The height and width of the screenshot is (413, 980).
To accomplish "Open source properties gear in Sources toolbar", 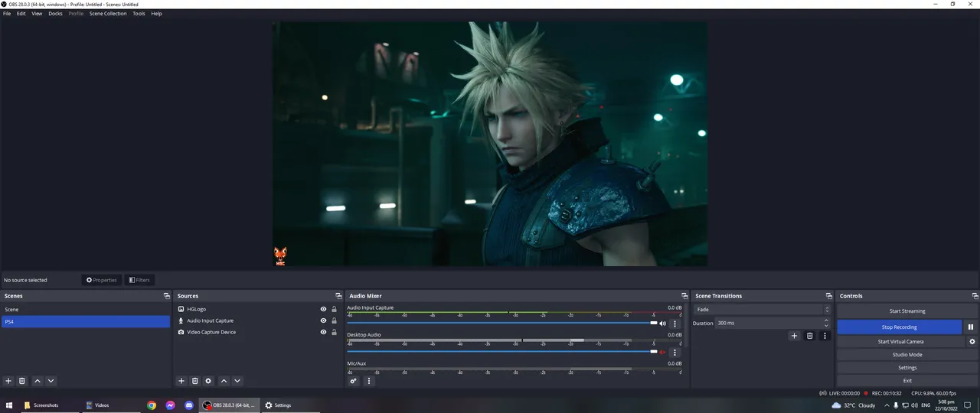I will click(x=208, y=381).
